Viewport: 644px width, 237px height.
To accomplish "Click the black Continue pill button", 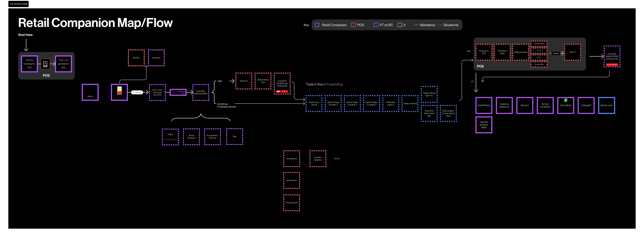I will (x=556, y=53).
